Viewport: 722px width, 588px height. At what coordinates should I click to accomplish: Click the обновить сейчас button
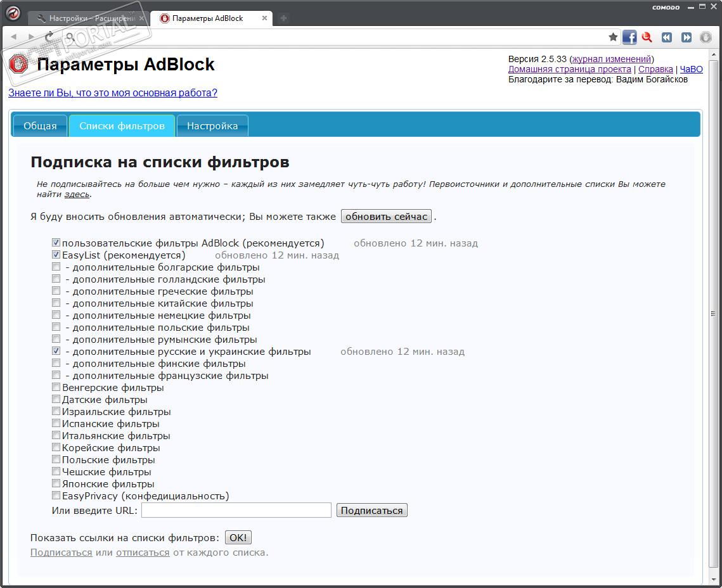[x=386, y=216]
